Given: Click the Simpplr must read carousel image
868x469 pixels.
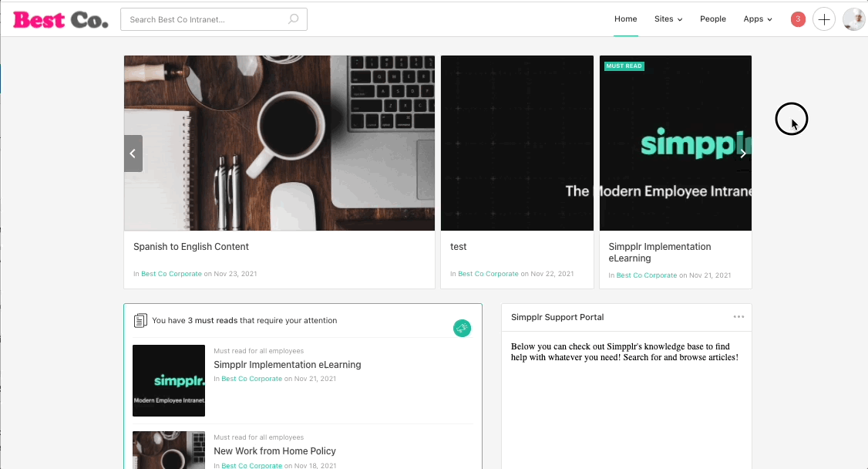Looking at the screenshot, I should (675, 143).
